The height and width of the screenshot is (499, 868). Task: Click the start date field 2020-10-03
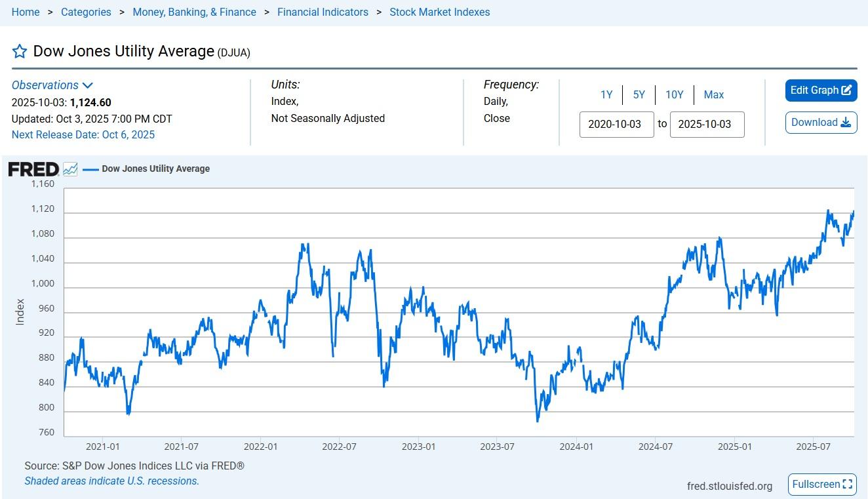click(x=616, y=125)
